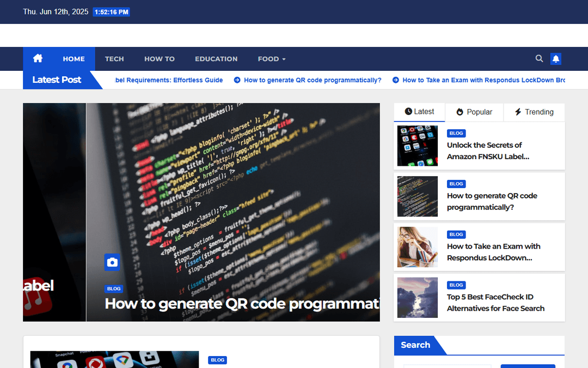Open the HOME menu item
Screen dimensions: 588x368
74,59
